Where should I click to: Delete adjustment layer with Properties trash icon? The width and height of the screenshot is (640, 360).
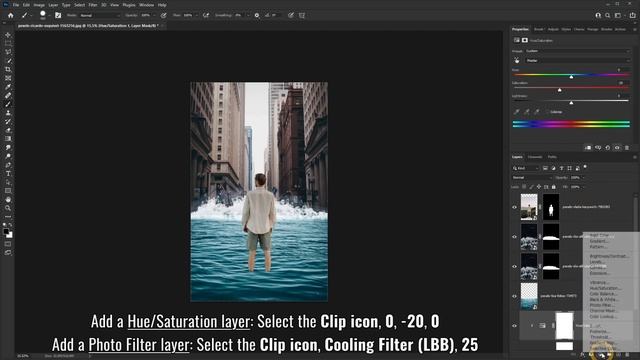pos(627,148)
